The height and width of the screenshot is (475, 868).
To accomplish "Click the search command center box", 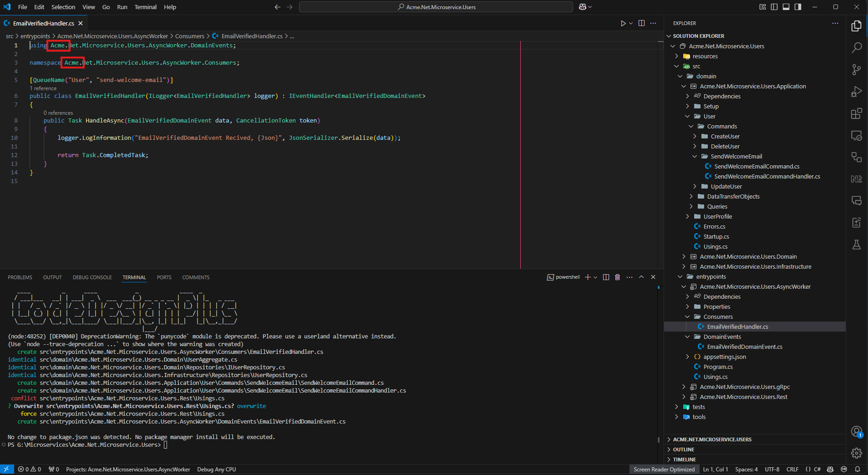I will (436, 7).
